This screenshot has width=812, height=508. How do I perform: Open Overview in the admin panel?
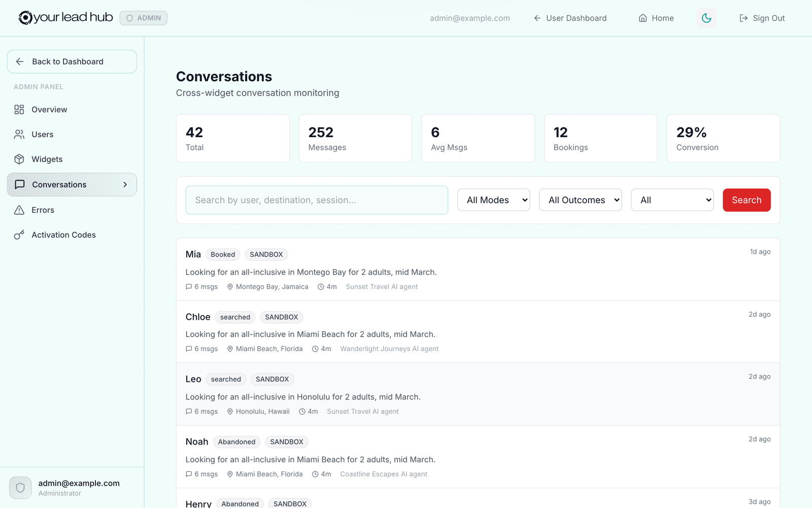[72, 110]
